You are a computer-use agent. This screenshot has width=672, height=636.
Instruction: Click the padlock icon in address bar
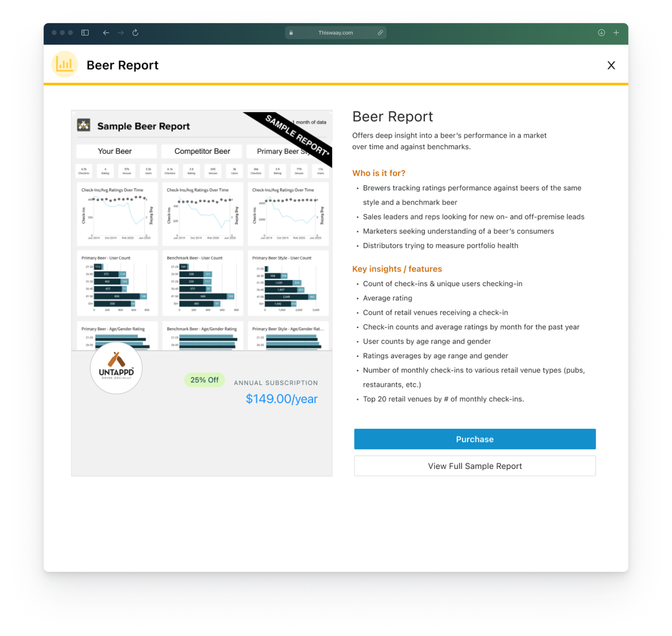291,33
